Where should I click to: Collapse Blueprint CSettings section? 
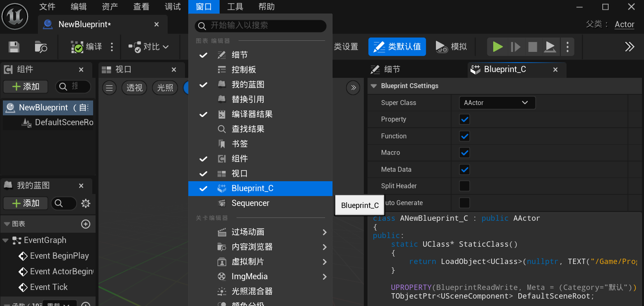pos(374,86)
